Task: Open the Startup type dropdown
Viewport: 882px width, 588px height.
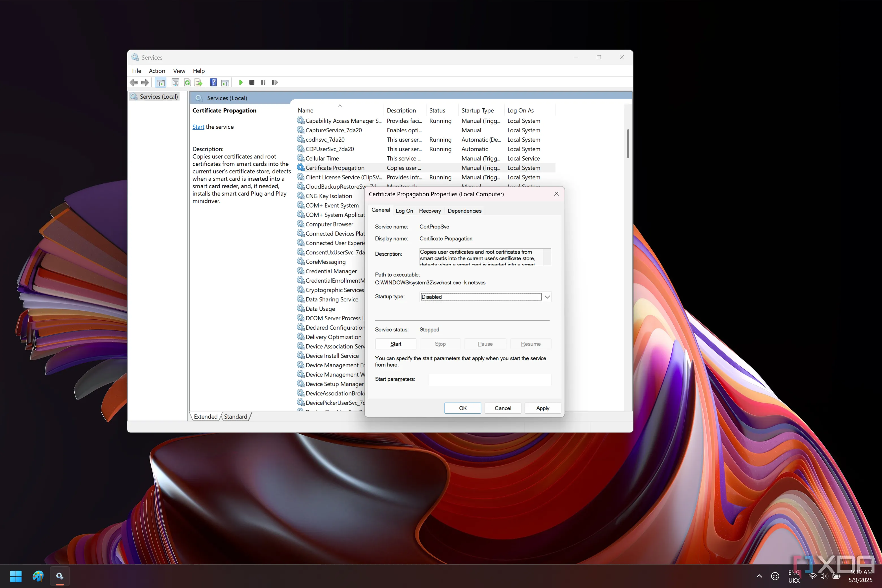Action: pos(547,297)
